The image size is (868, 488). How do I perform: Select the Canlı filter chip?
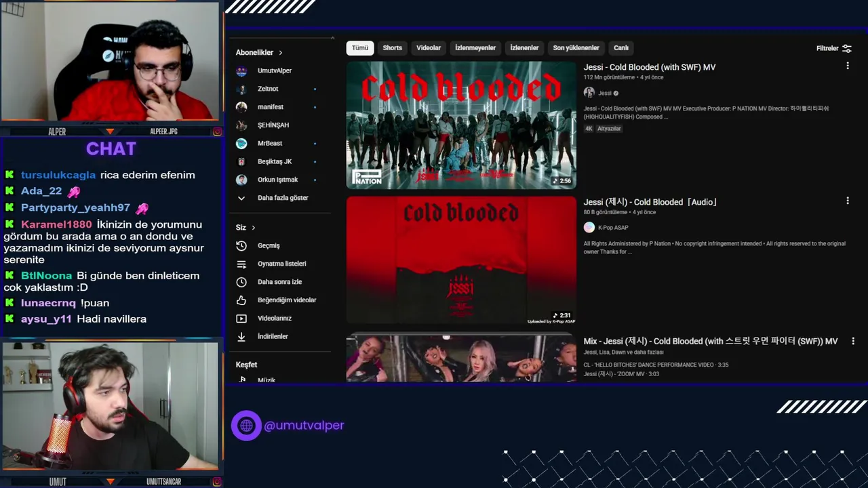coord(621,48)
